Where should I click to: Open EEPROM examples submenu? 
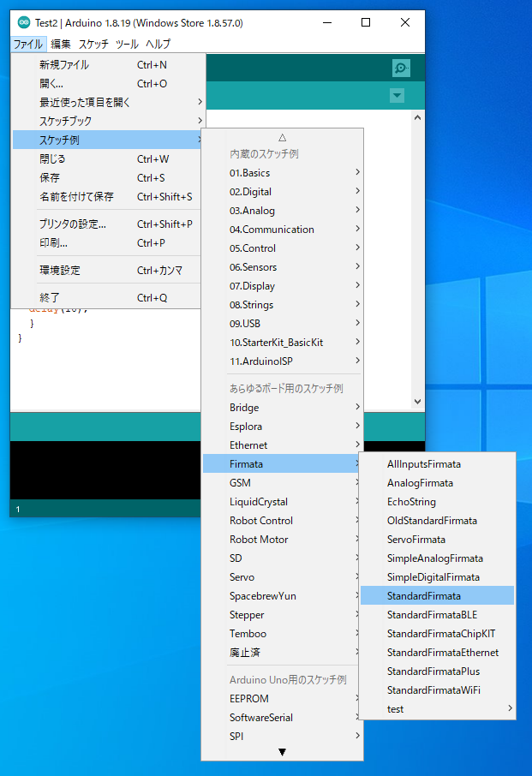[283, 698]
